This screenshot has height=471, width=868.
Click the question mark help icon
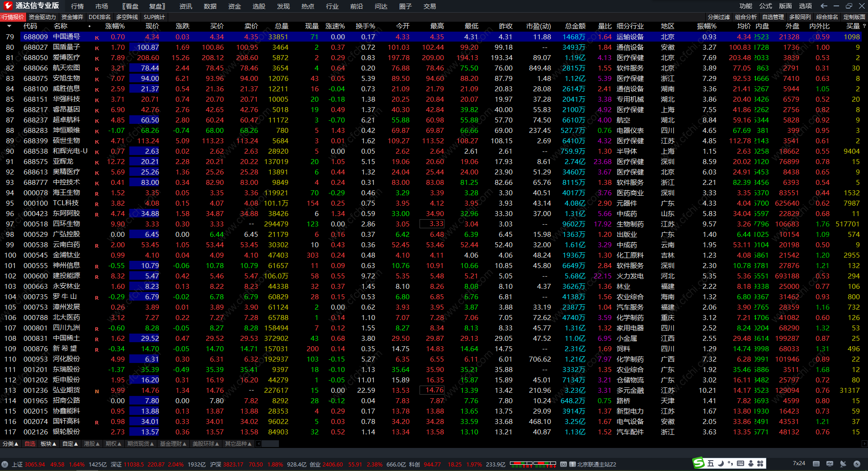(x=864, y=26)
